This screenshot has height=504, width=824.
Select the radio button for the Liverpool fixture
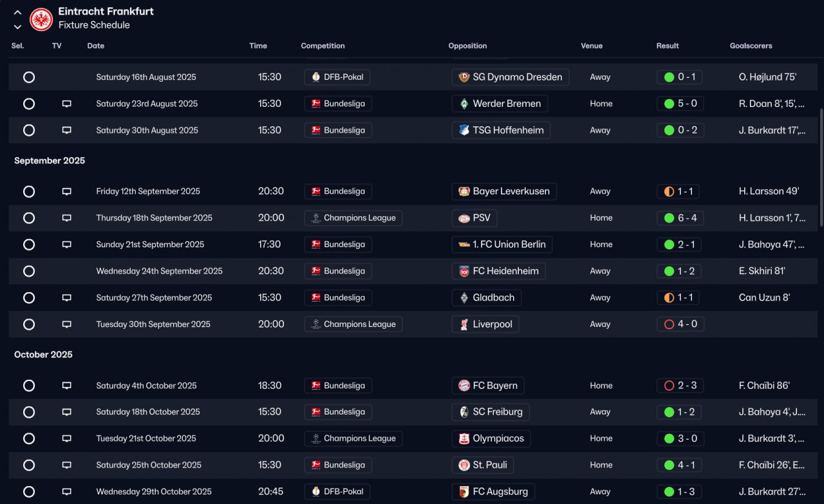tap(29, 324)
